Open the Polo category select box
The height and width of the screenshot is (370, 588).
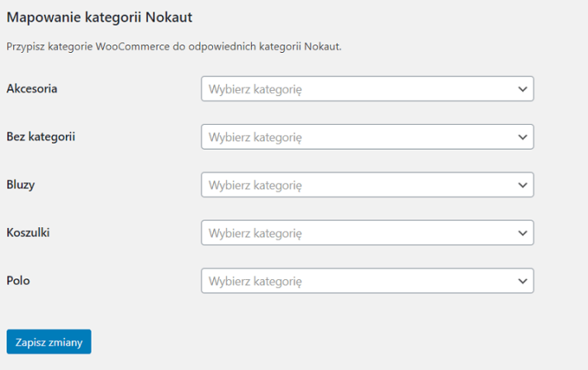[367, 282]
